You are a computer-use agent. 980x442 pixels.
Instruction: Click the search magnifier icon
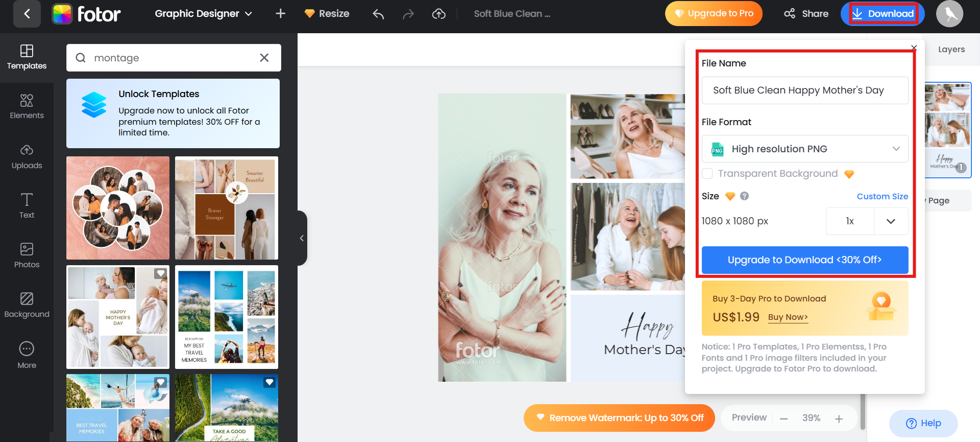[x=81, y=58]
